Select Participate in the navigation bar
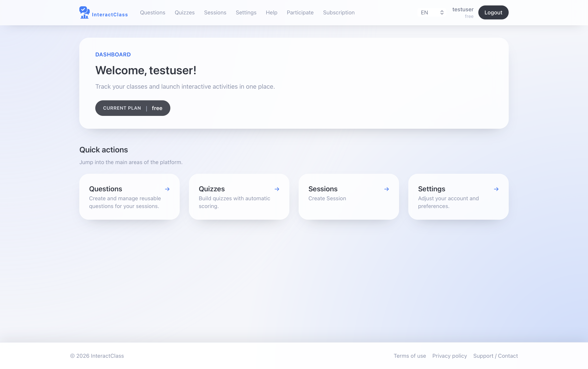Image resolution: width=588 pixels, height=369 pixels. (x=300, y=12)
